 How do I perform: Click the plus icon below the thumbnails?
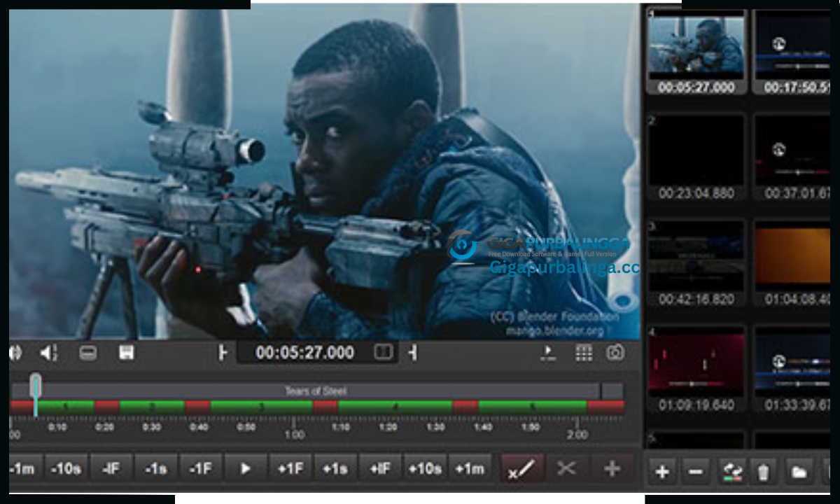661,472
